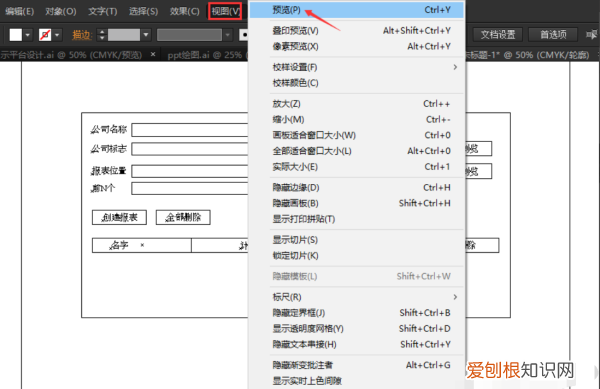Viewport: 600px width, 389px height.
Task: Select 隐藏边缘(D) entry
Action: pyautogui.click(x=356, y=187)
